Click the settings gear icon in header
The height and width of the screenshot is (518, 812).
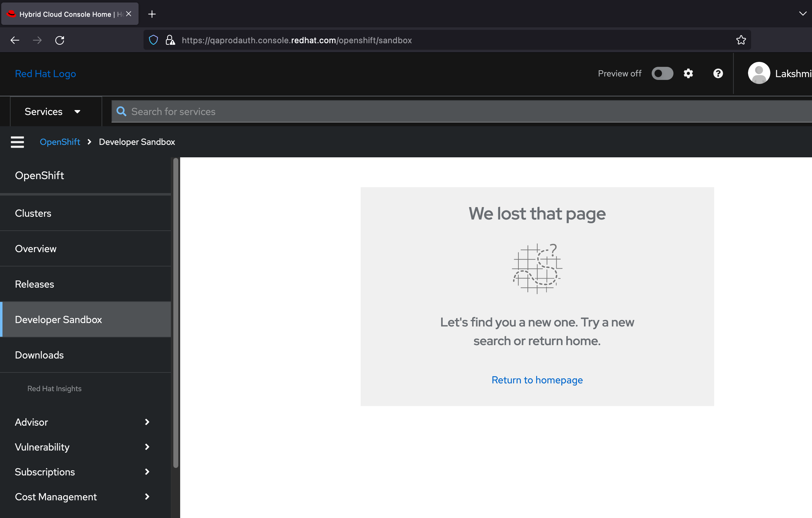688,74
